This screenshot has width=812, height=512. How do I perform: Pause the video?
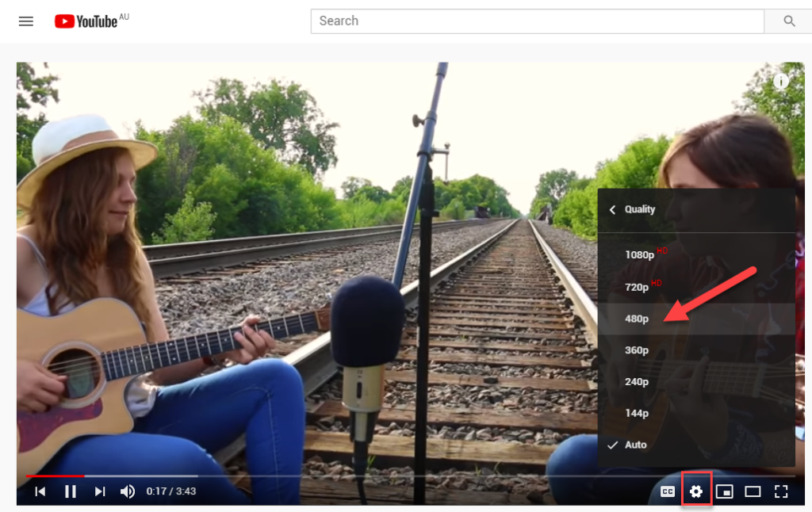pyautogui.click(x=71, y=491)
